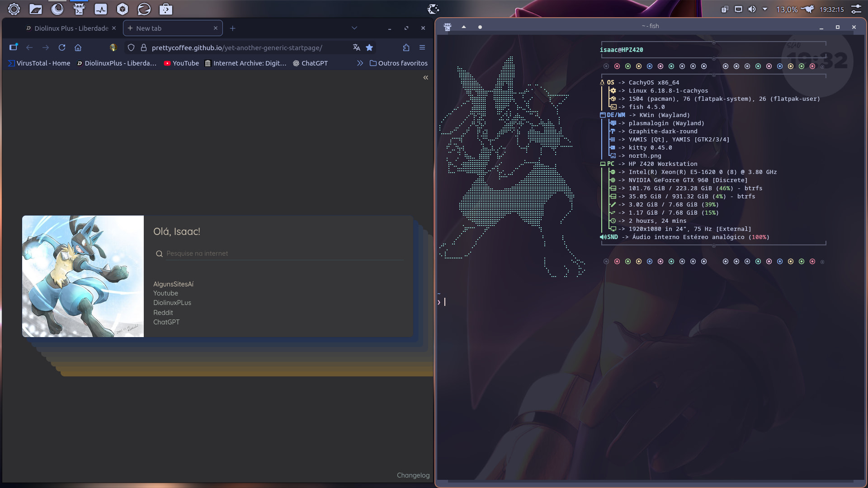Click the tracking protection shield icon
This screenshot has width=868, height=488.
131,47
